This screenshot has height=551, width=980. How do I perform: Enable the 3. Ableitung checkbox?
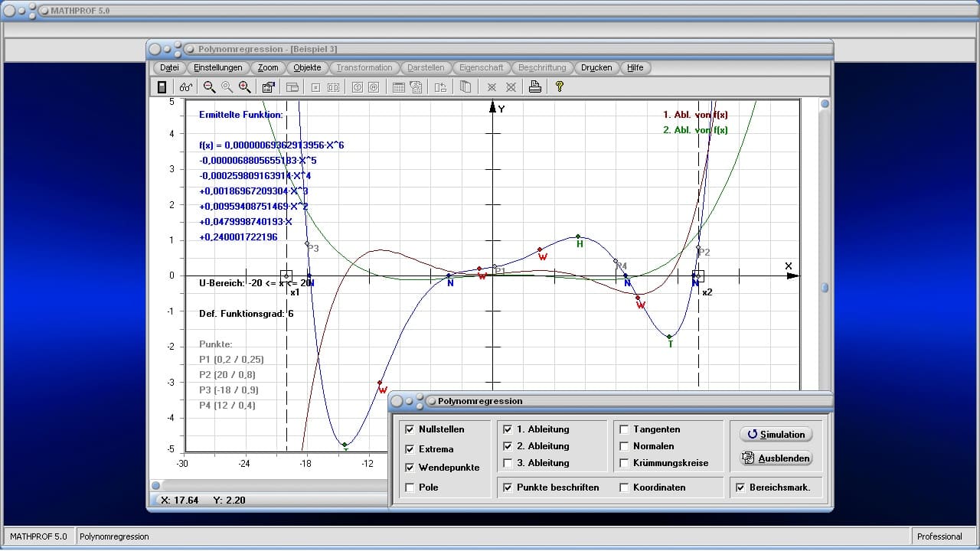[508, 463]
